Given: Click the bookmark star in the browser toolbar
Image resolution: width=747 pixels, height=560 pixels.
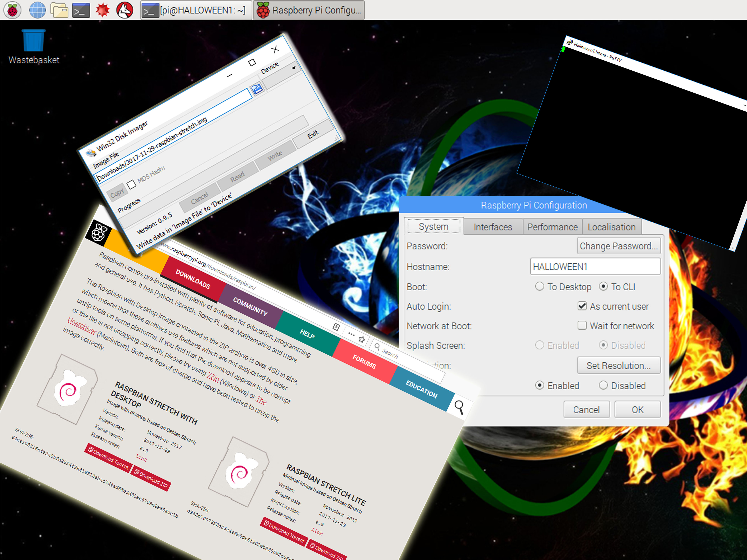Looking at the screenshot, I should (362, 339).
